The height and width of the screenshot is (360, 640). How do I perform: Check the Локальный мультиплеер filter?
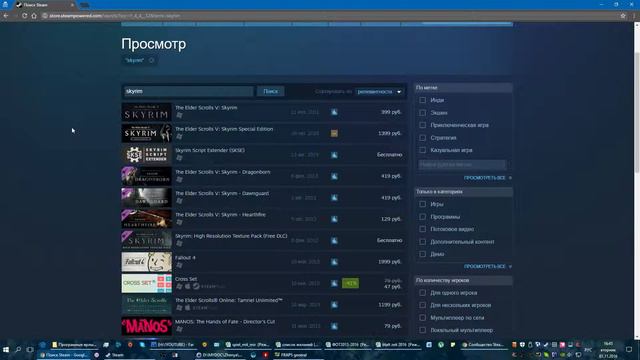[x=422, y=330]
